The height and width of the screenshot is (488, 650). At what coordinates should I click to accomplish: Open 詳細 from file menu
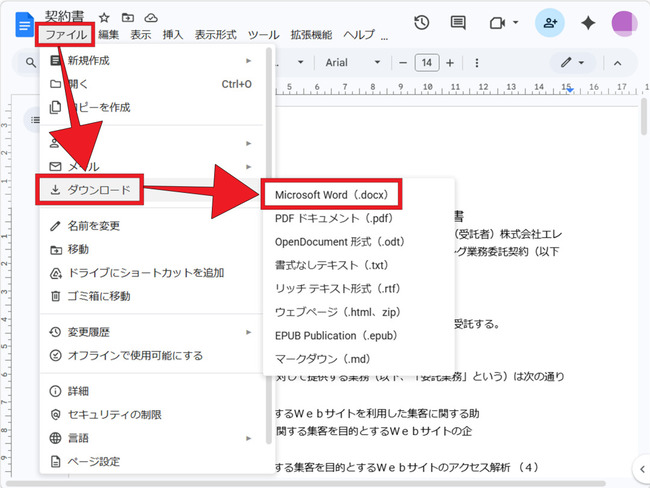point(152,391)
